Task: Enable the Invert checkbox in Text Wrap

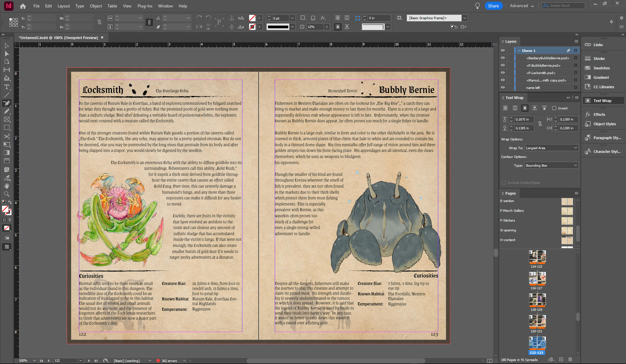Action: [554, 108]
